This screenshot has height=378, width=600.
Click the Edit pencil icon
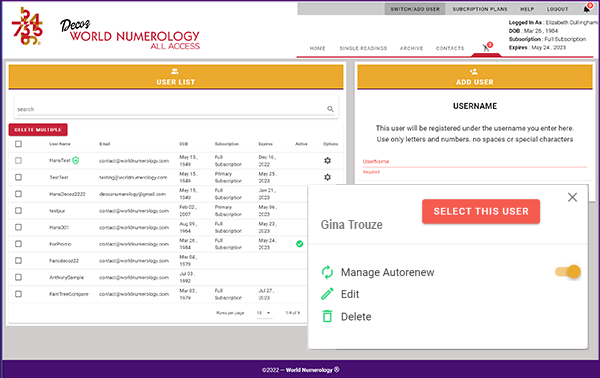pyautogui.click(x=327, y=294)
